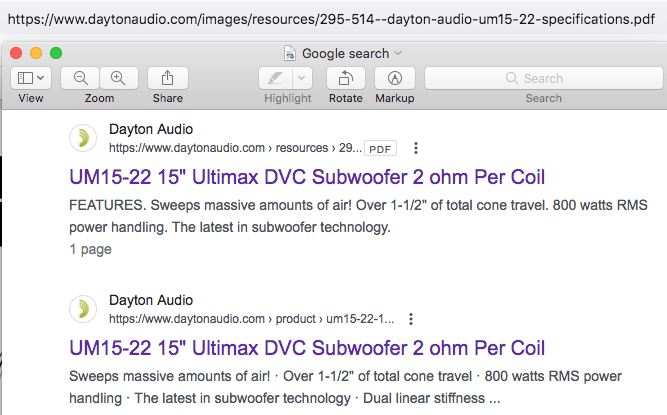667x415 pixels.
Task: Rotate the document with the Rotate icon
Action: click(x=345, y=78)
